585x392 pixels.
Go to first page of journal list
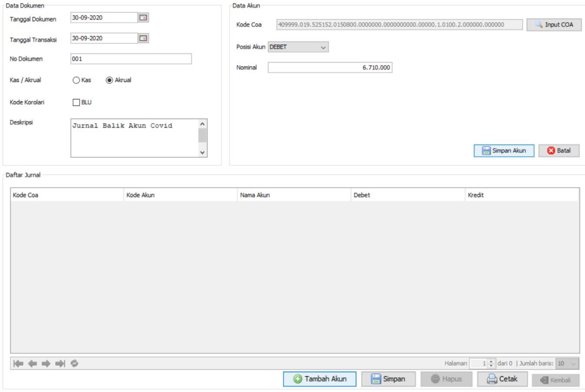tap(18, 364)
